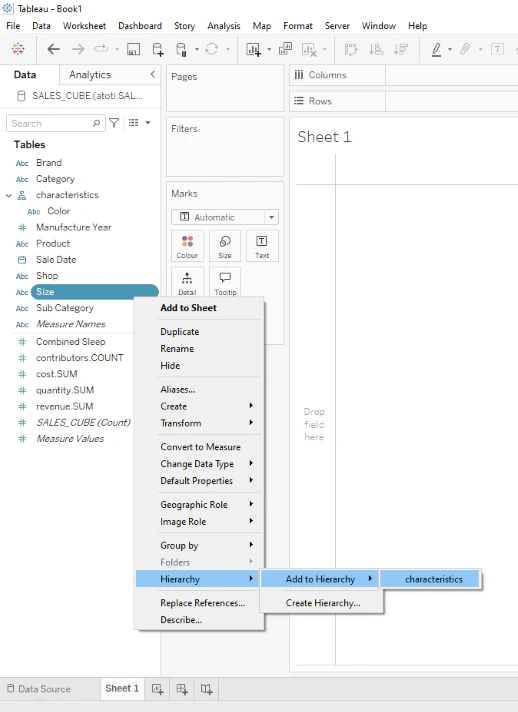Select the Sale Date field

[56, 259]
